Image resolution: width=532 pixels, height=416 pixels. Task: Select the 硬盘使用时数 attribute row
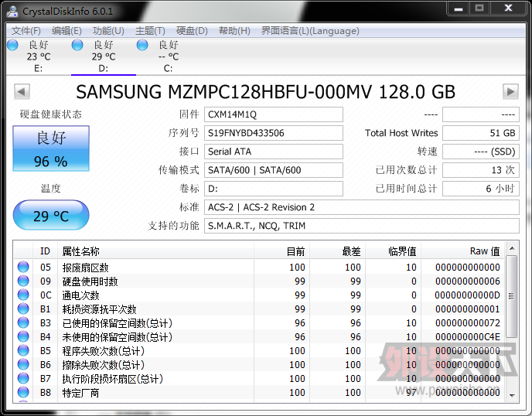click(259, 281)
